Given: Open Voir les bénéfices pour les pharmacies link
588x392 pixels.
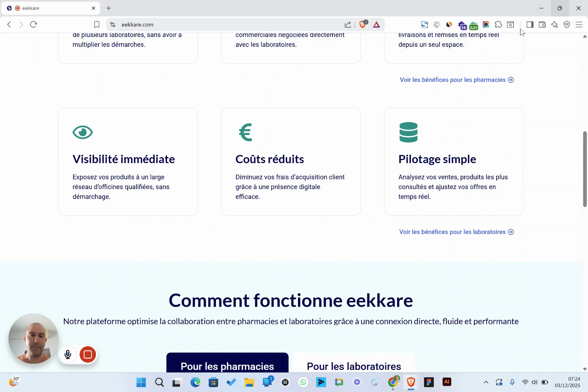Looking at the screenshot, I should pyautogui.click(x=457, y=80).
